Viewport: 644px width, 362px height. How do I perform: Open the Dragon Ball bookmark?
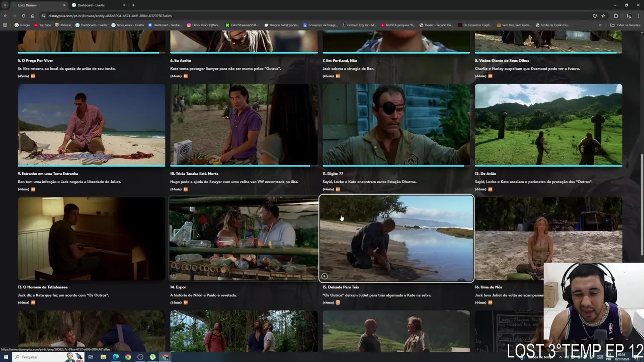(x=281, y=25)
